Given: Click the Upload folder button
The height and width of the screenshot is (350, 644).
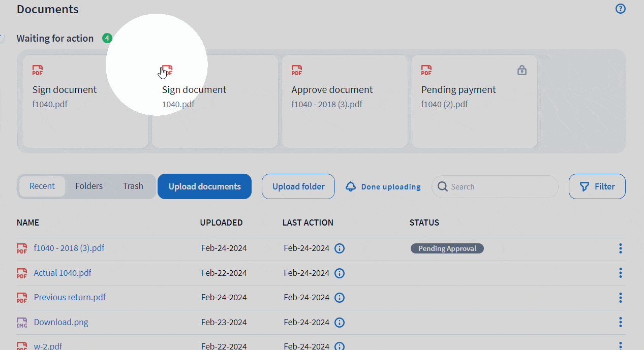Looking at the screenshot, I should [298, 186].
